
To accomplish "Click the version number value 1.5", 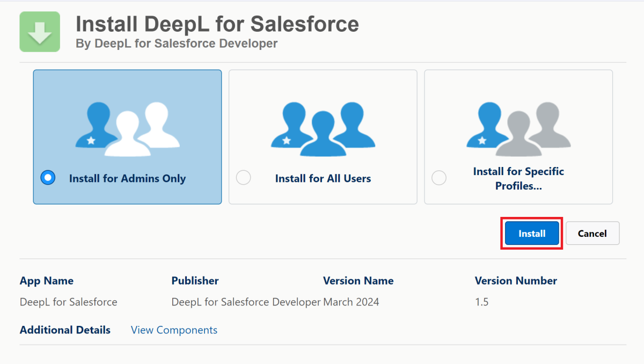I will pyautogui.click(x=481, y=302).
